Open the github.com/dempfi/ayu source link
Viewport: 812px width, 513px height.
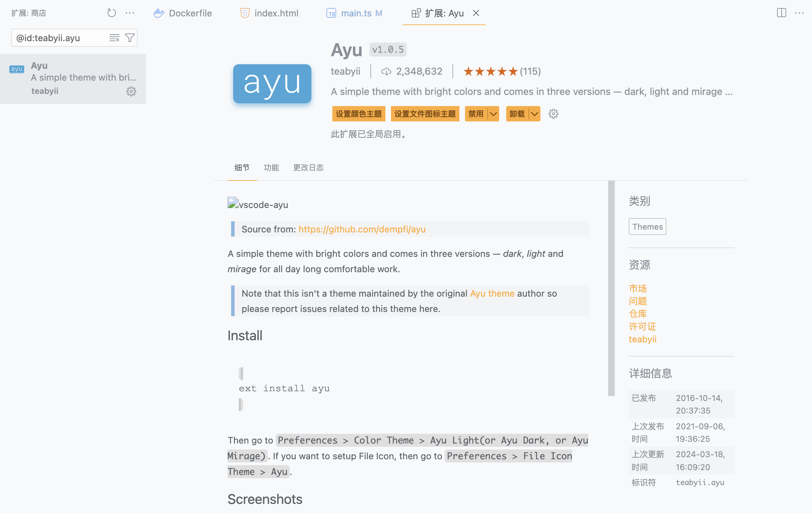[x=362, y=229]
